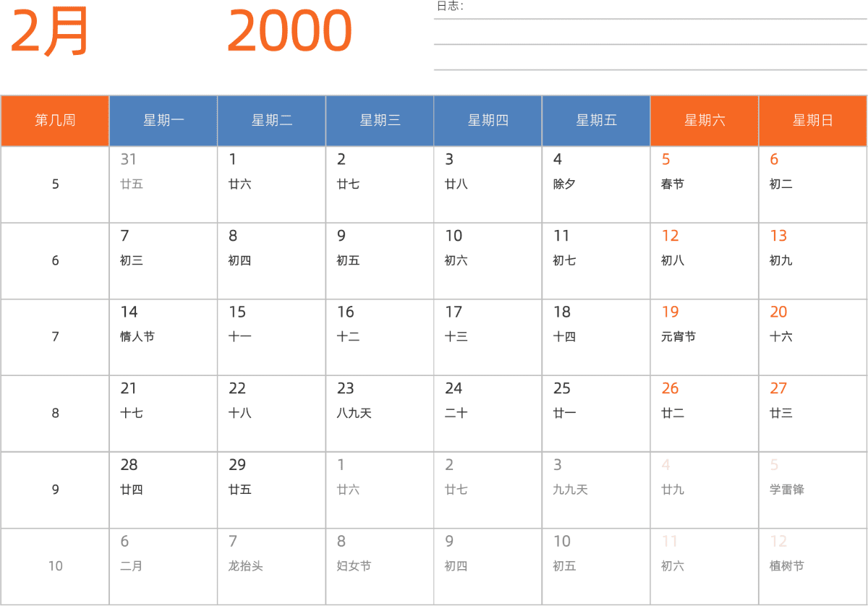Click the 初九 lunar label
The image size is (868, 606).
pyautogui.click(x=781, y=260)
